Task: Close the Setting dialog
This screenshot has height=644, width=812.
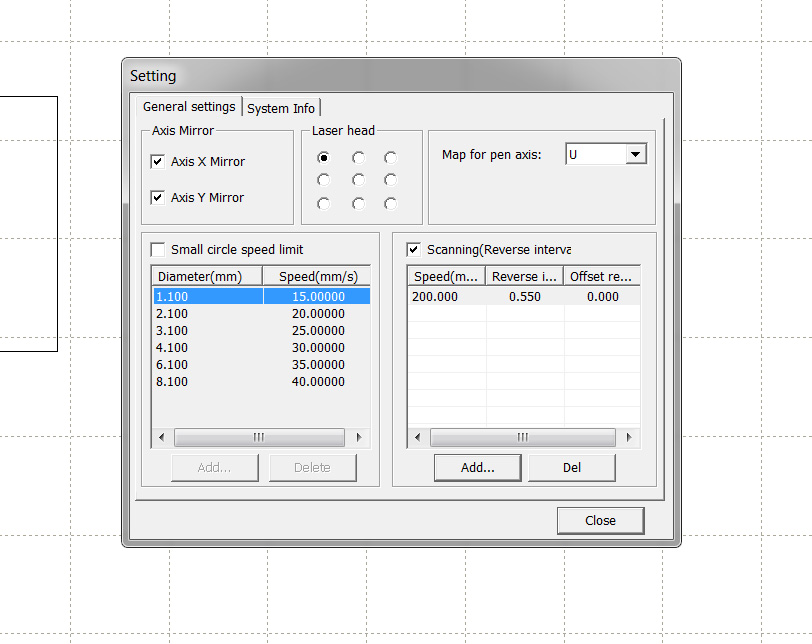Action: 600,520
